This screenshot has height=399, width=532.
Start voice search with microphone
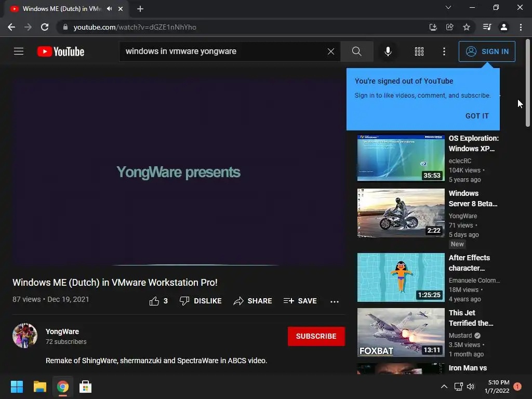[388, 51]
